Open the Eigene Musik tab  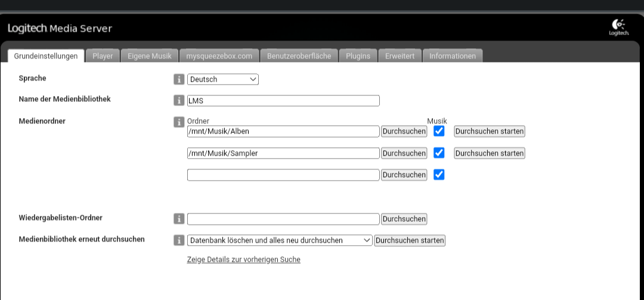click(150, 56)
